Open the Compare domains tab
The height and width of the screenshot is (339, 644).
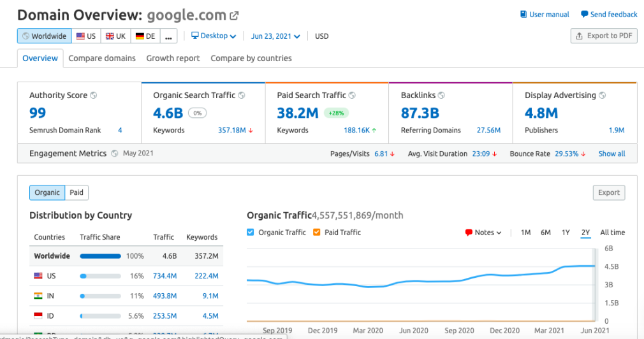102,58
